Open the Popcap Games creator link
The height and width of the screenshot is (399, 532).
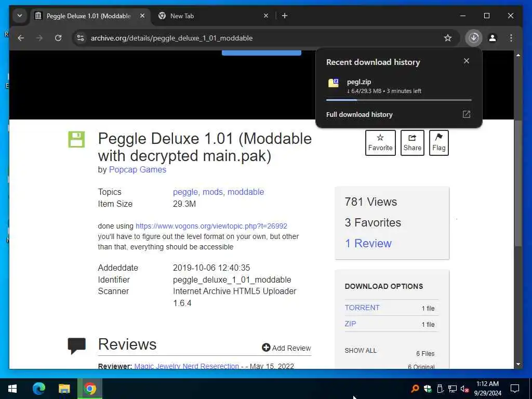pyautogui.click(x=137, y=170)
